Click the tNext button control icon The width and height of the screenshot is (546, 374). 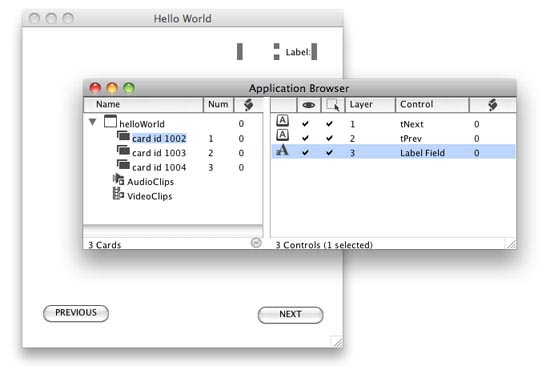(x=282, y=121)
